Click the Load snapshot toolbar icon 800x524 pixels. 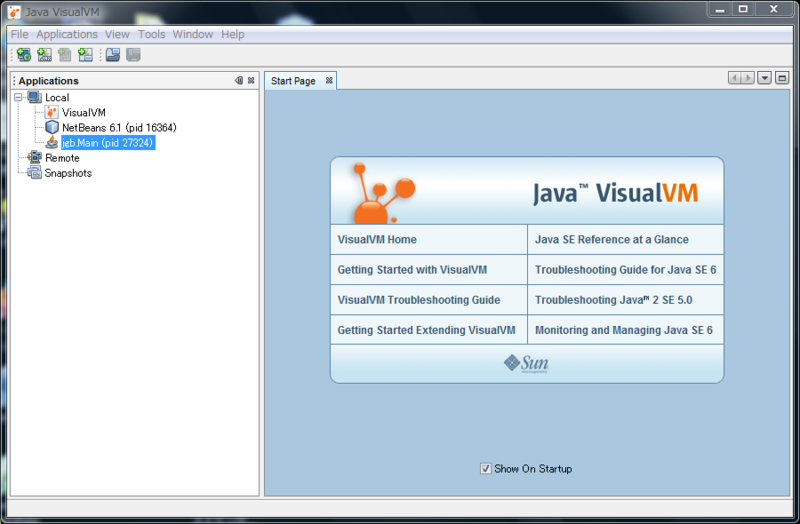point(113,55)
